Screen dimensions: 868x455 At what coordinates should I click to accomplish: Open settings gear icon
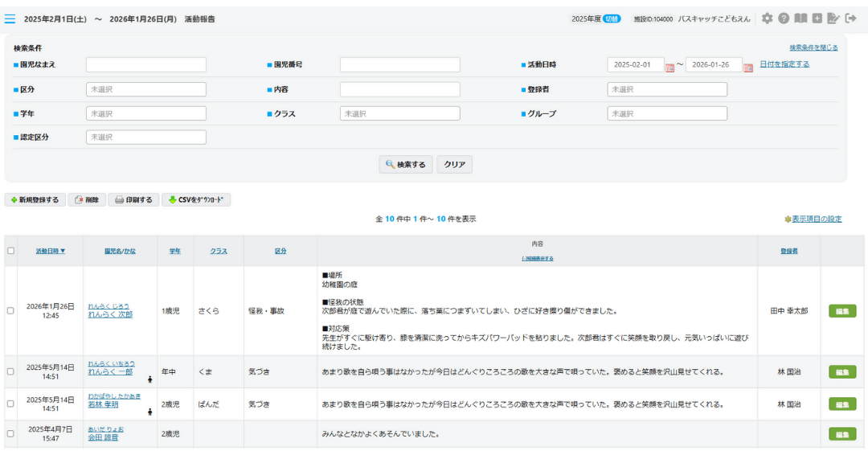point(767,18)
